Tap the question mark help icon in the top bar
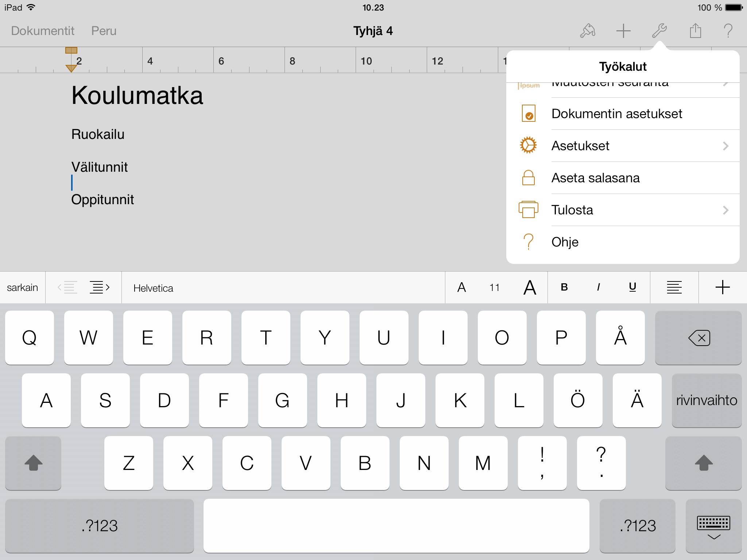Screen dimensions: 747x560 click(728, 31)
